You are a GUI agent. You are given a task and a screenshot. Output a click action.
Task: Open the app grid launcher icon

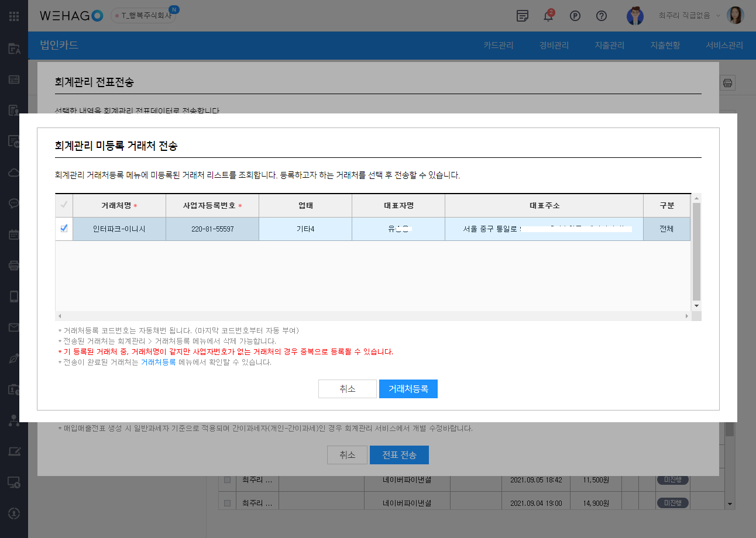click(14, 16)
